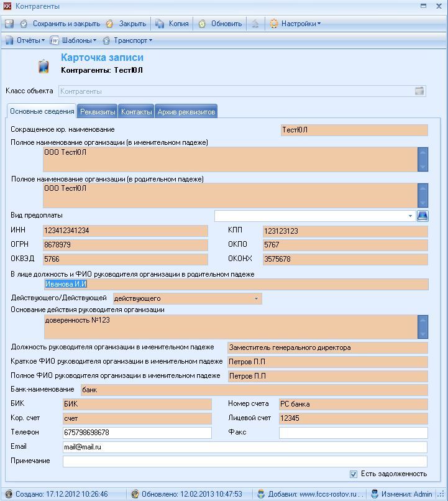The height and width of the screenshot is (501, 448).
Task: Click scrollbar of именительном падеже name field
Action: coord(423,160)
